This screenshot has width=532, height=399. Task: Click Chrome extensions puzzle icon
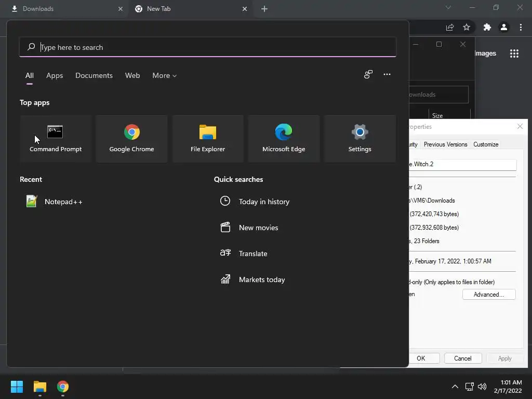pos(487,27)
